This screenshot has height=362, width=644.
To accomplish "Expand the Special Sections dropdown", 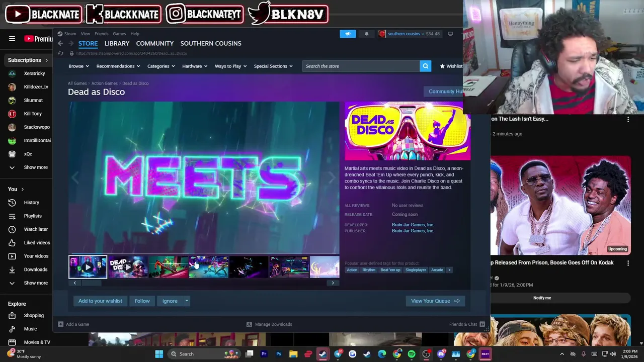I will coord(273,66).
